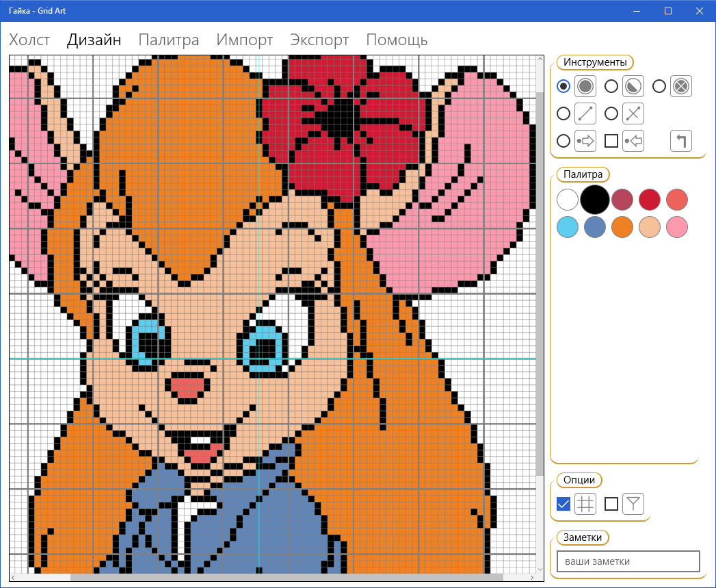
Task: Click the canvas vertical scrollbar down arrow
Action: [x=540, y=570]
